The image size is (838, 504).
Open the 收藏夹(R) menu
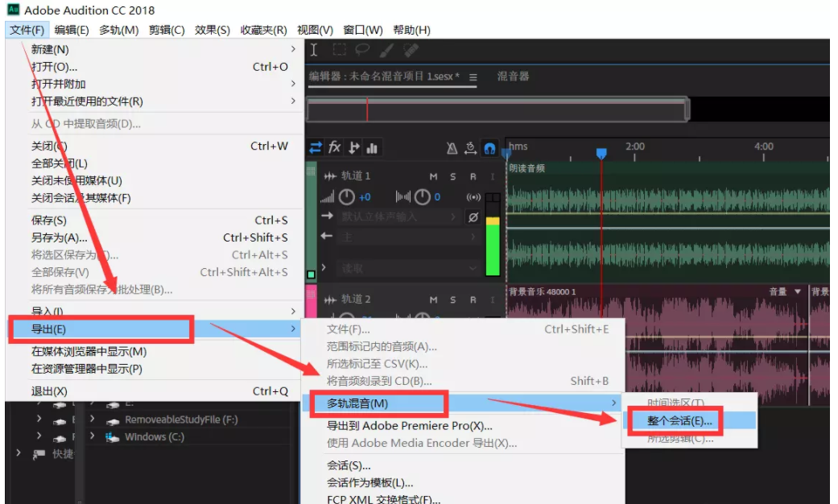tap(263, 30)
